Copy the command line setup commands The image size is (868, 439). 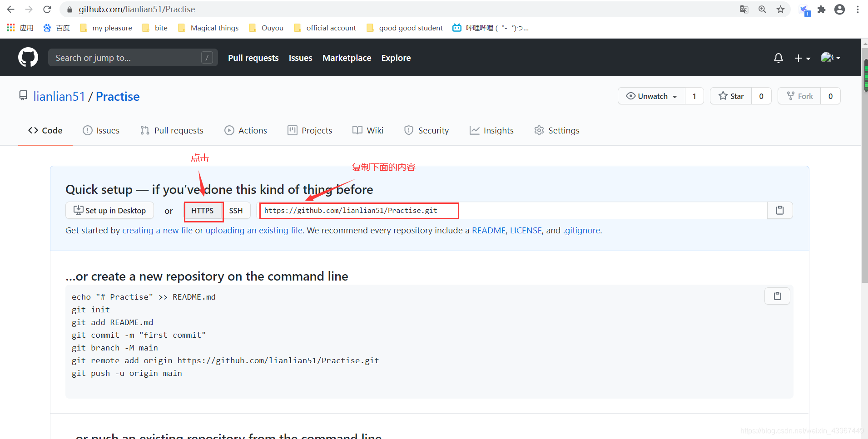[778, 296]
